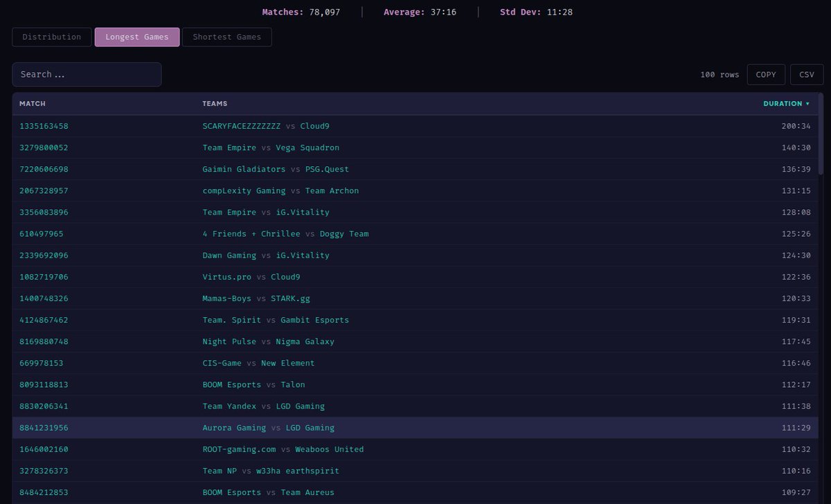Open match 2067328957

[x=44, y=190]
